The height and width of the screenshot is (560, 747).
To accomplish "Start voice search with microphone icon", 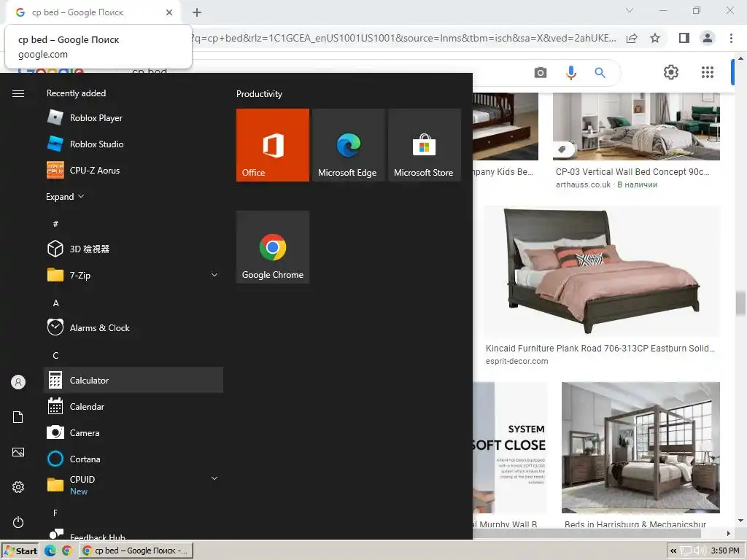I will [570, 72].
